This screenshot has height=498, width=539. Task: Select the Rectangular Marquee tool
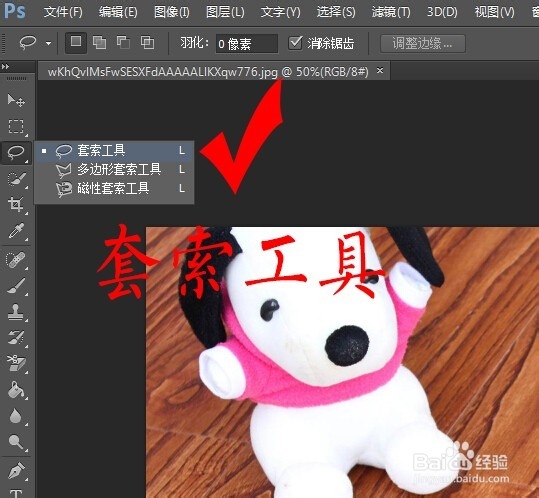coord(16,126)
